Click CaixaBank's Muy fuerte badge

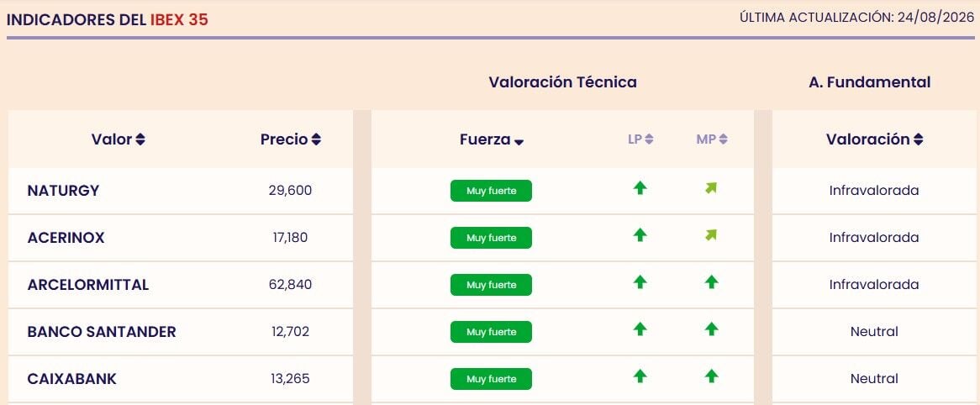tap(491, 380)
